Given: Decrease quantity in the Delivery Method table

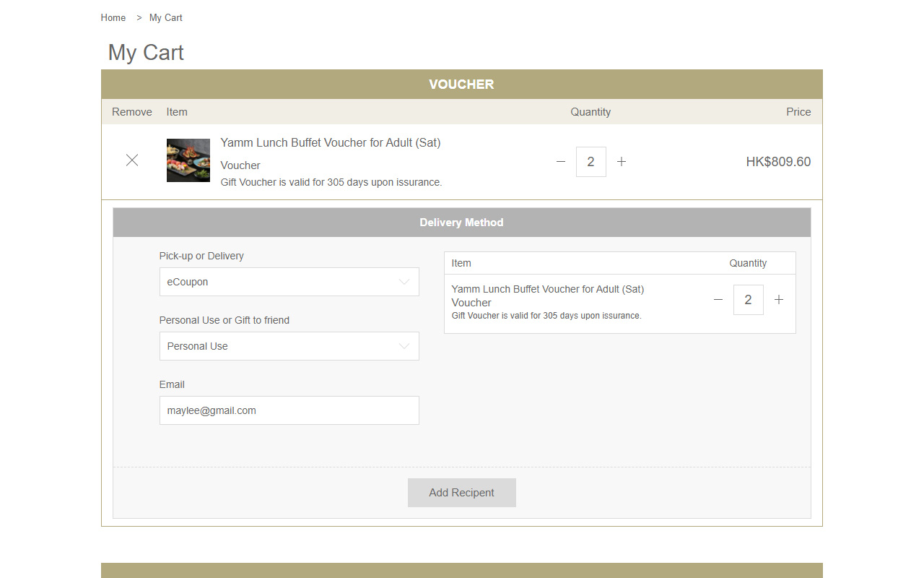Looking at the screenshot, I should pos(718,300).
